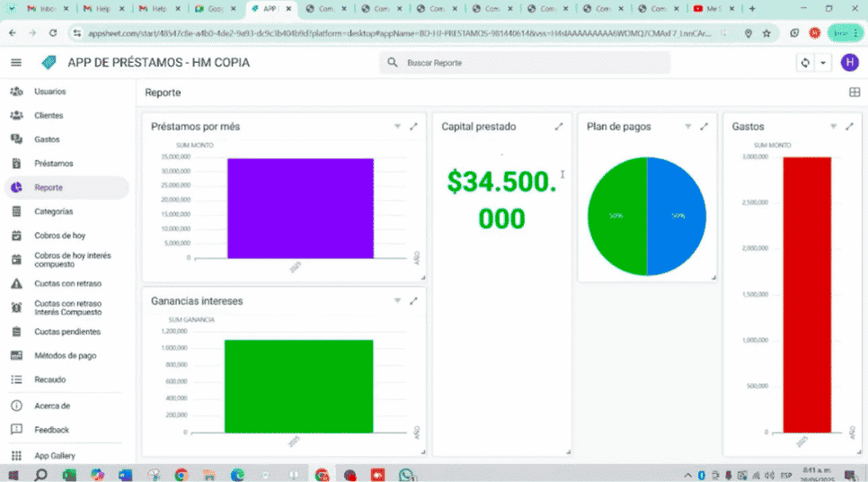Open WhatsApp from the taskbar
Screen dimensions: 868x482
pyautogui.click(x=406, y=475)
